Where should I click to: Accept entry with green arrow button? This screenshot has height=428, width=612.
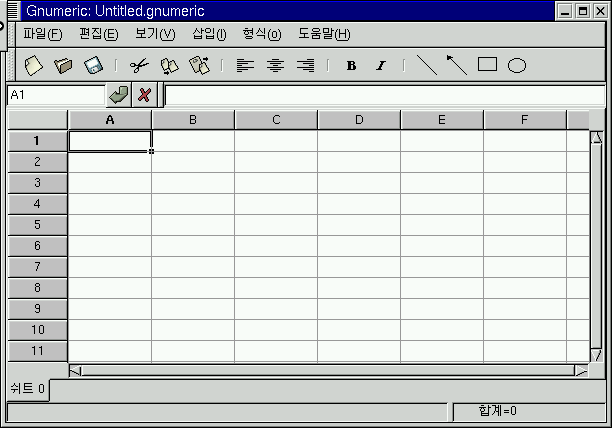pyautogui.click(x=119, y=95)
